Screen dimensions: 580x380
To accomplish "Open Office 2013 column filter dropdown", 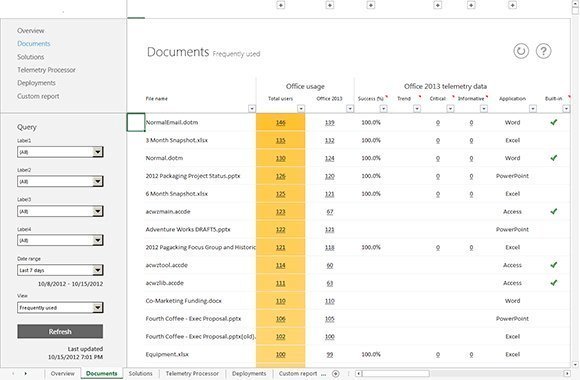I will pos(350,108).
